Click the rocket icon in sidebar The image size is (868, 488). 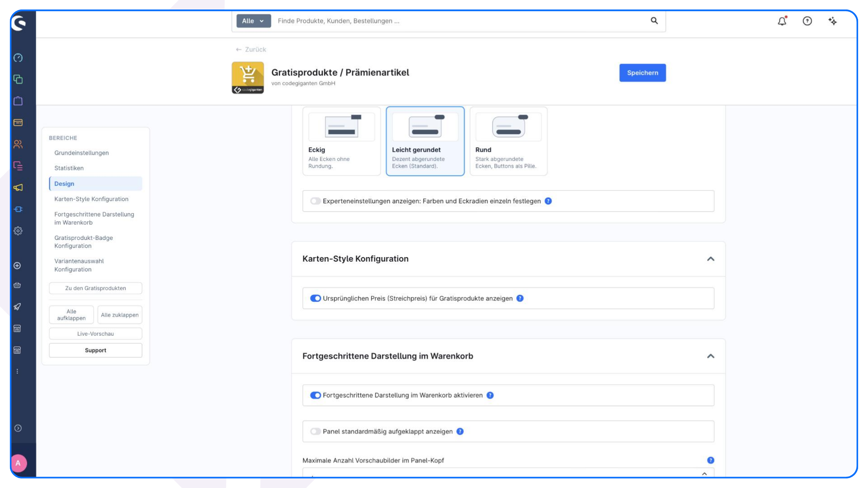pos(17,307)
